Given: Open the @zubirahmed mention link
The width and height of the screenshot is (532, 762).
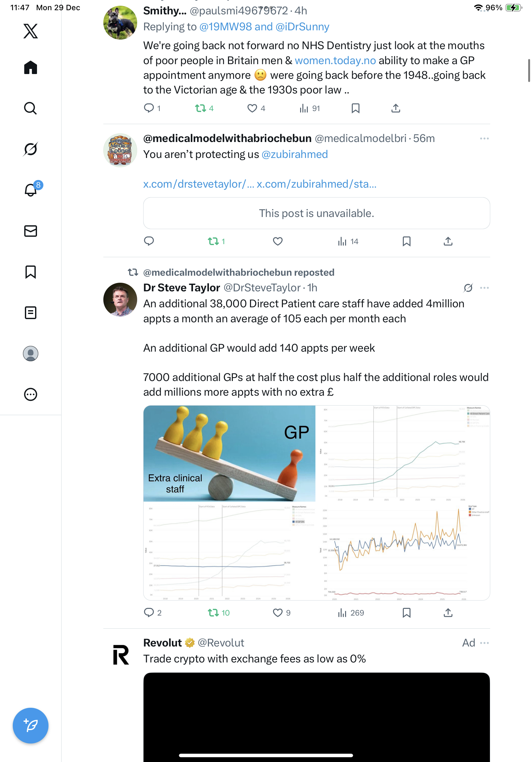Looking at the screenshot, I should [294, 154].
